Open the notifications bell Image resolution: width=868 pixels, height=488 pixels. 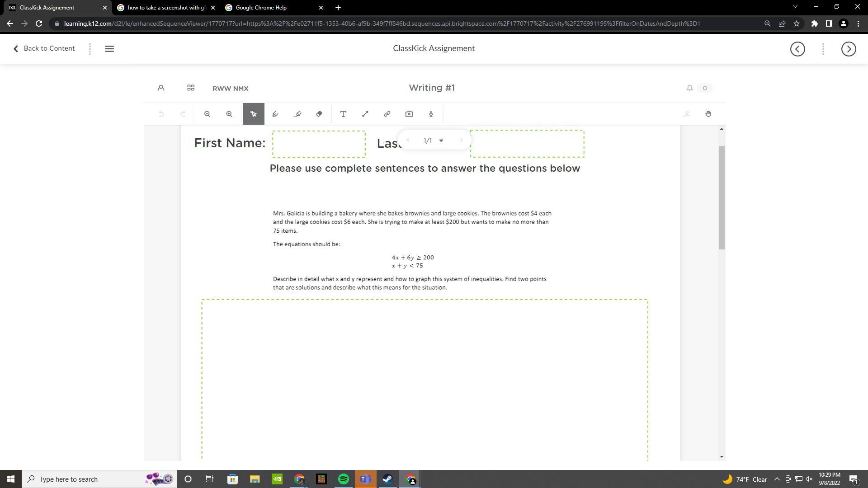(x=689, y=88)
